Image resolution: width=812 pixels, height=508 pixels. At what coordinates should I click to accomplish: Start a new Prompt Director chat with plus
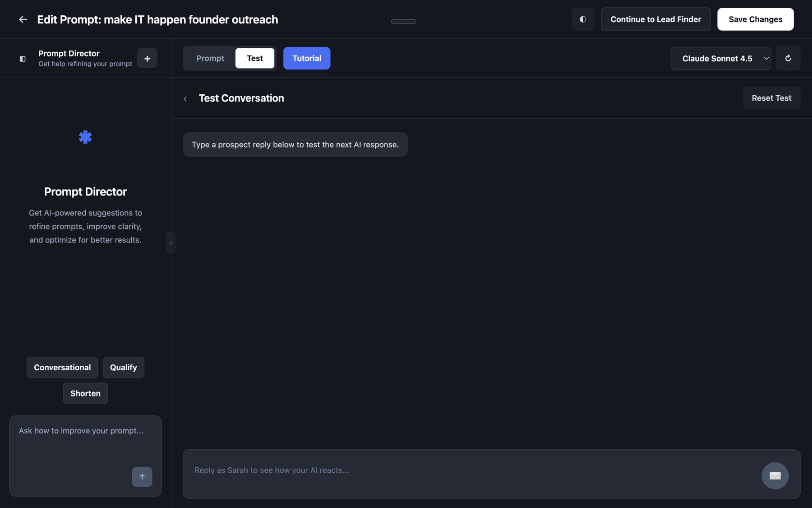point(147,58)
